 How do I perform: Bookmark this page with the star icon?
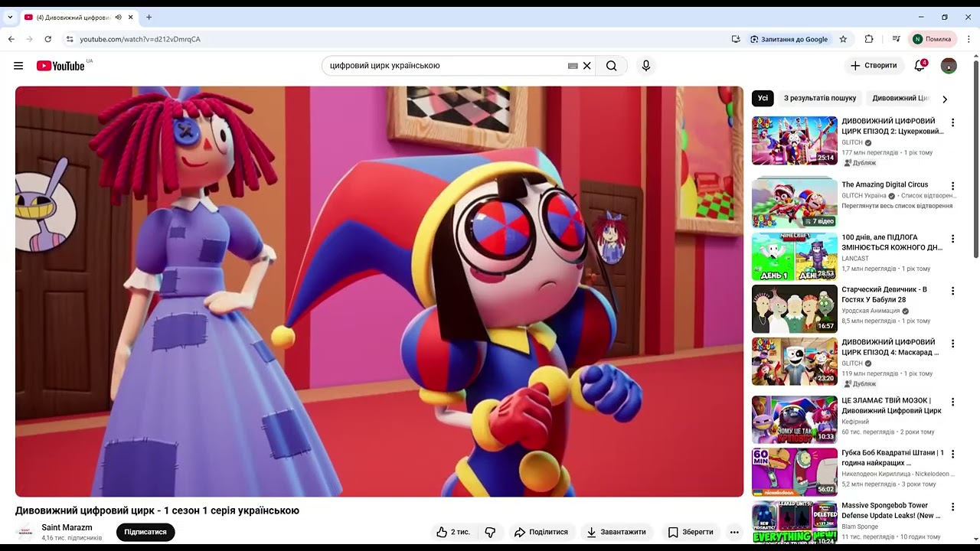coord(843,39)
